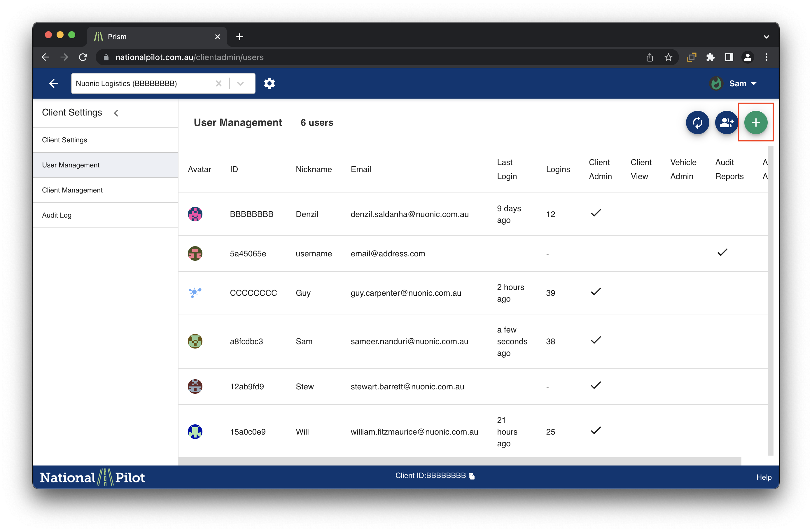
Task: Expand the client selector dropdown arrow
Action: (240, 83)
